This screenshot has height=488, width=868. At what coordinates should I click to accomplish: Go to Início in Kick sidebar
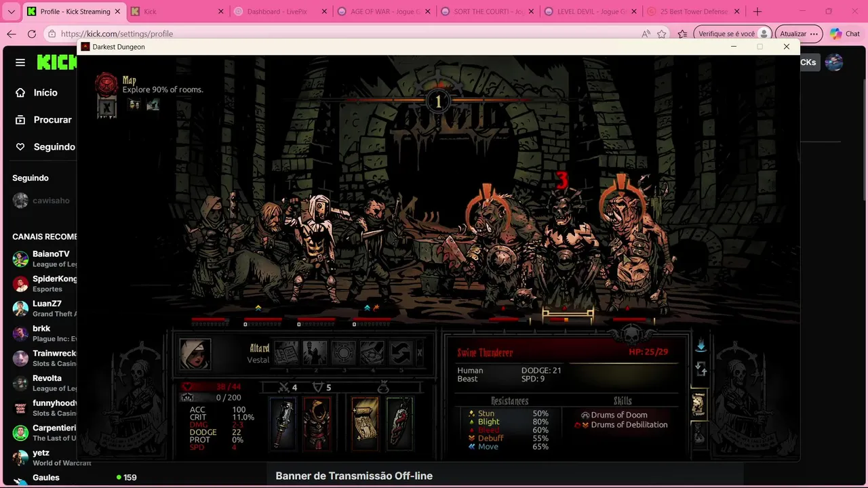[37, 93]
